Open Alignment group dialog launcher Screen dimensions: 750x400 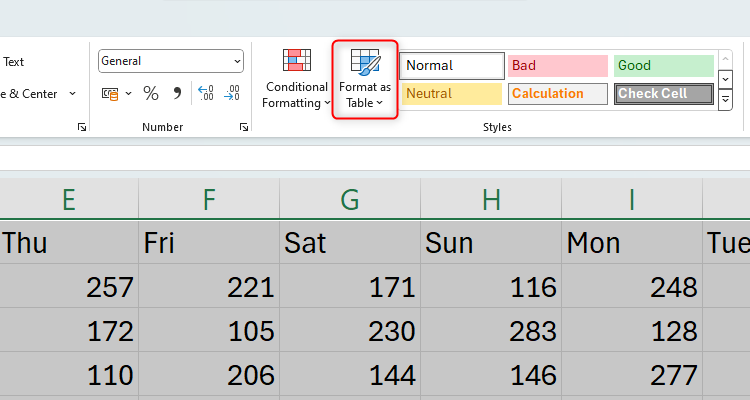pyautogui.click(x=82, y=127)
